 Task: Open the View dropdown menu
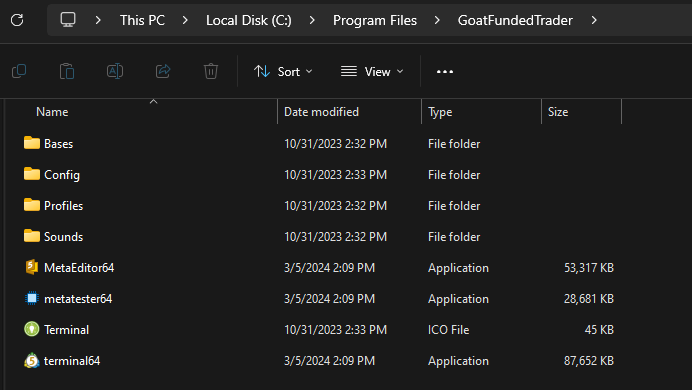tap(372, 71)
